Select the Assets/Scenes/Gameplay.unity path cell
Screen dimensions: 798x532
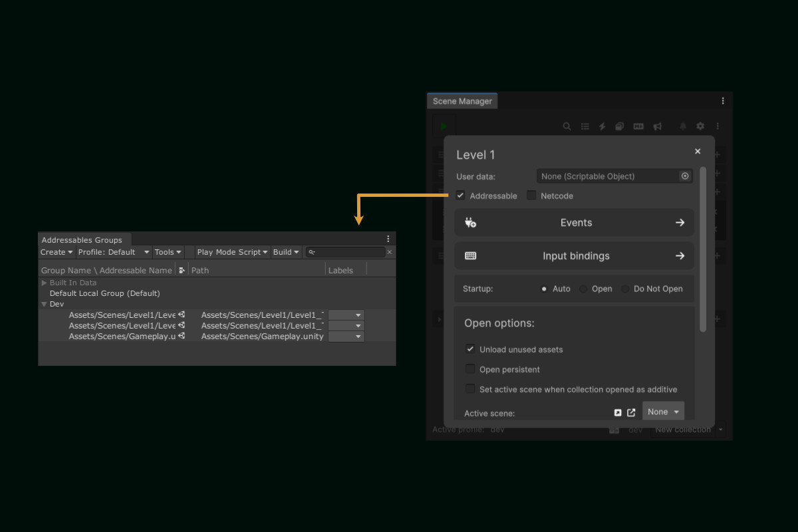(262, 336)
